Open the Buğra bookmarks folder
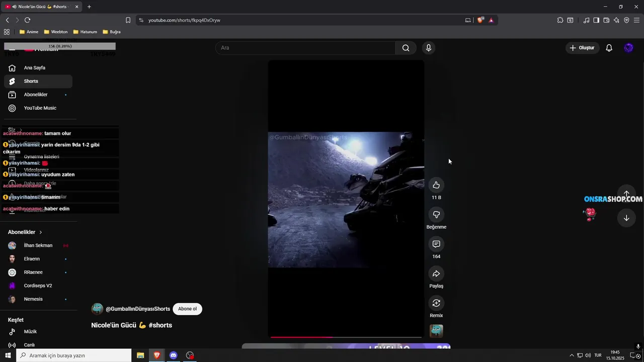The height and width of the screenshot is (362, 644). (x=112, y=32)
